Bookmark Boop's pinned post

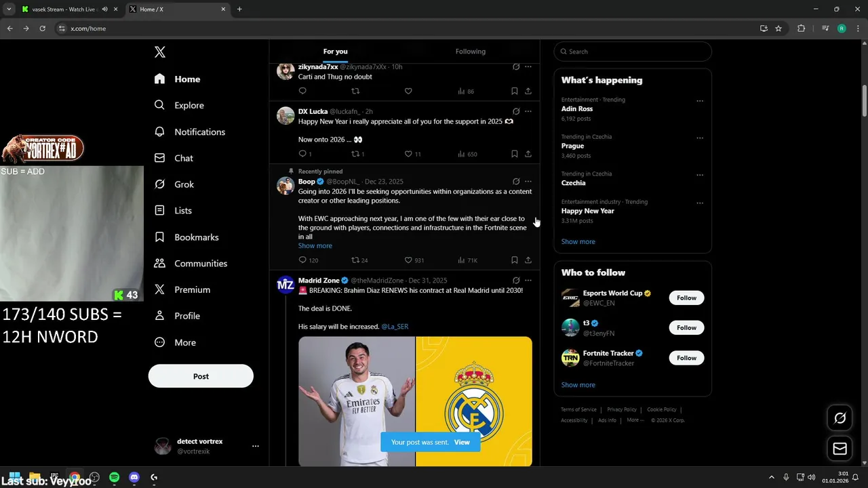pyautogui.click(x=515, y=260)
